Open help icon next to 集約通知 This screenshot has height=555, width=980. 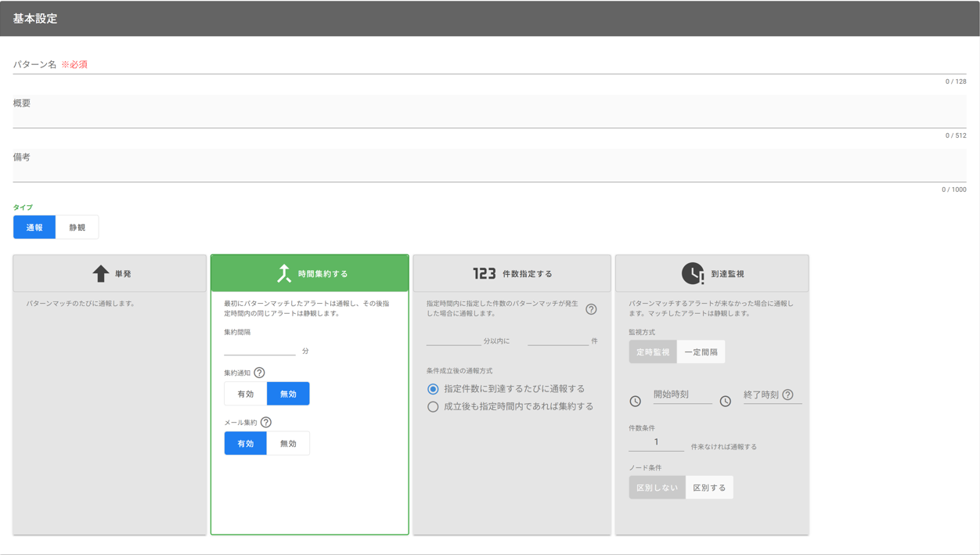point(259,373)
